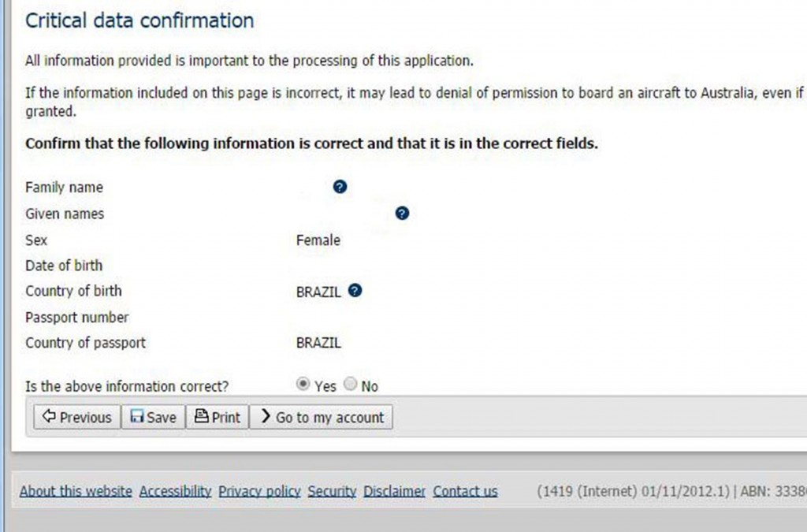
Task: Open the Disclaimer link
Action: click(x=394, y=491)
